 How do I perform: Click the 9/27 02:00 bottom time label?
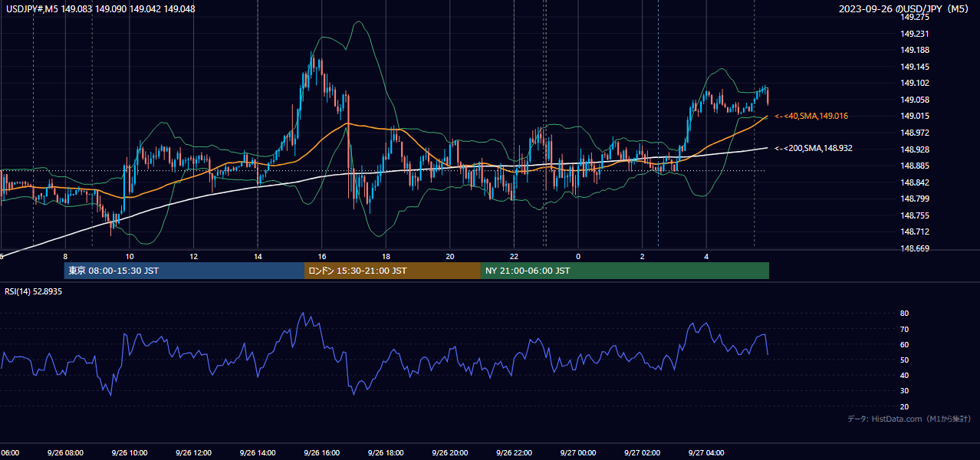(643, 453)
